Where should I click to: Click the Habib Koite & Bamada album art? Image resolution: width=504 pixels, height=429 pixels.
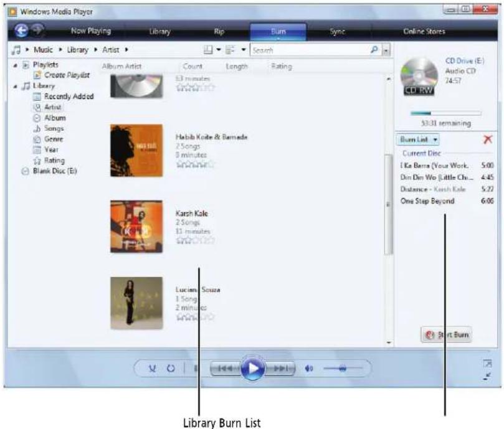(136, 151)
